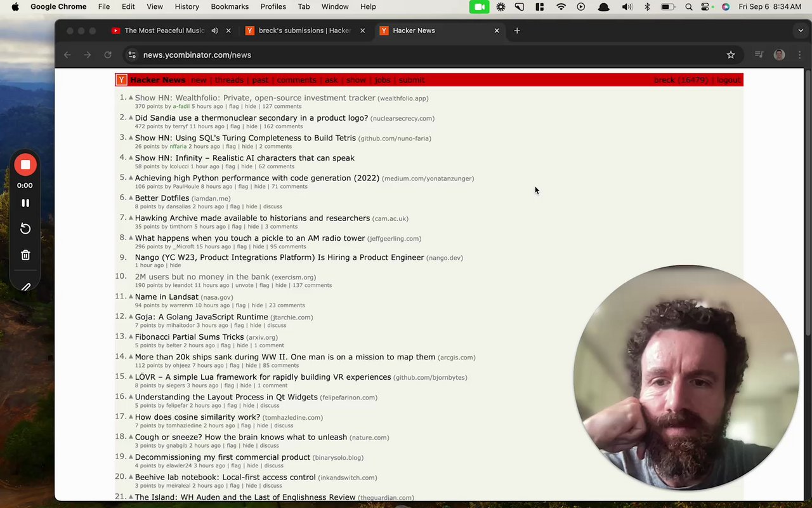Go to the 'new' link in the header
This screenshot has width=812, height=508.
click(x=199, y=80)
